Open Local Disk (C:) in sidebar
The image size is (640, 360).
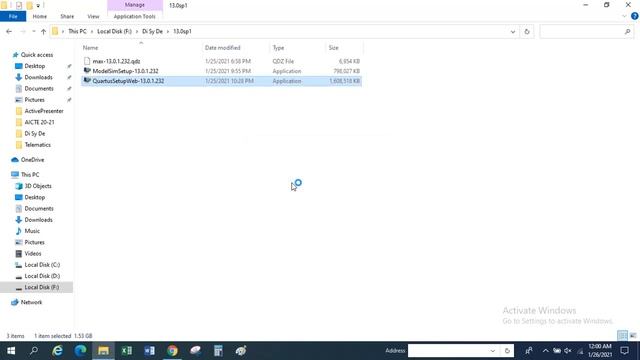pos(42,265)
